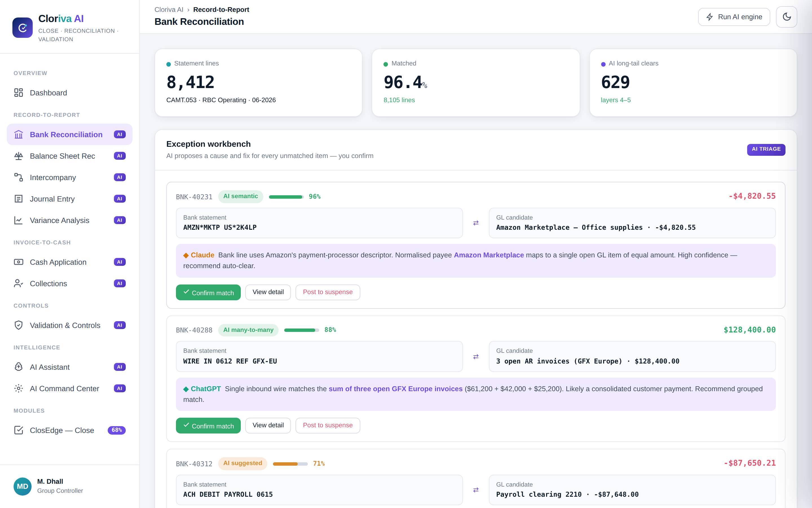Click the Intercompany flow icon

[18, 178]
